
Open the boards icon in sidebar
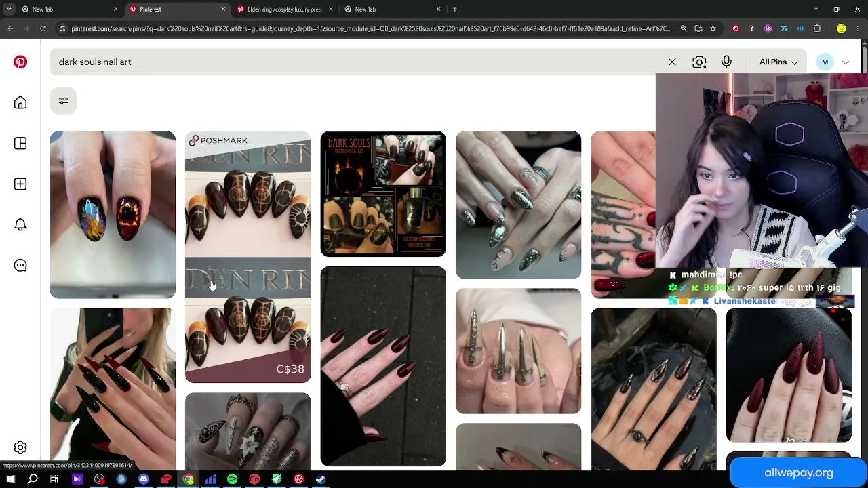tap(20, 143)
